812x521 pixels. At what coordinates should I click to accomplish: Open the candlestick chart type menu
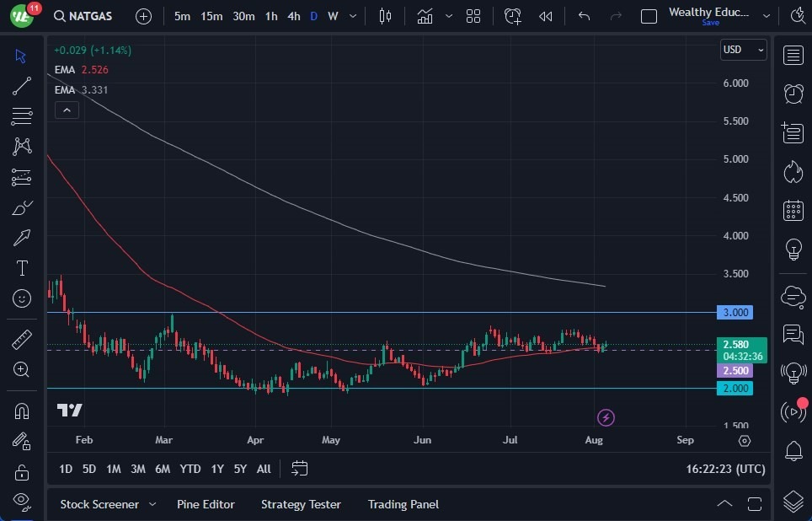[385, 16]
